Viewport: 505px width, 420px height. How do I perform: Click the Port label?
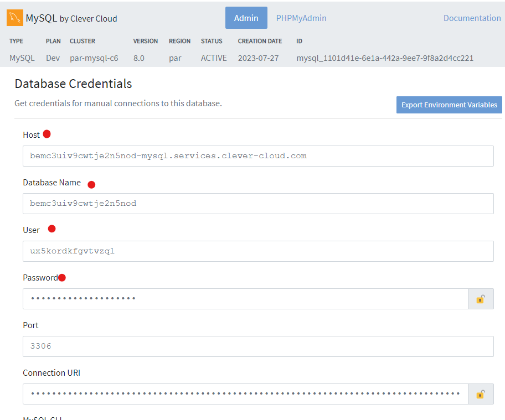click(x=30, y=325)
